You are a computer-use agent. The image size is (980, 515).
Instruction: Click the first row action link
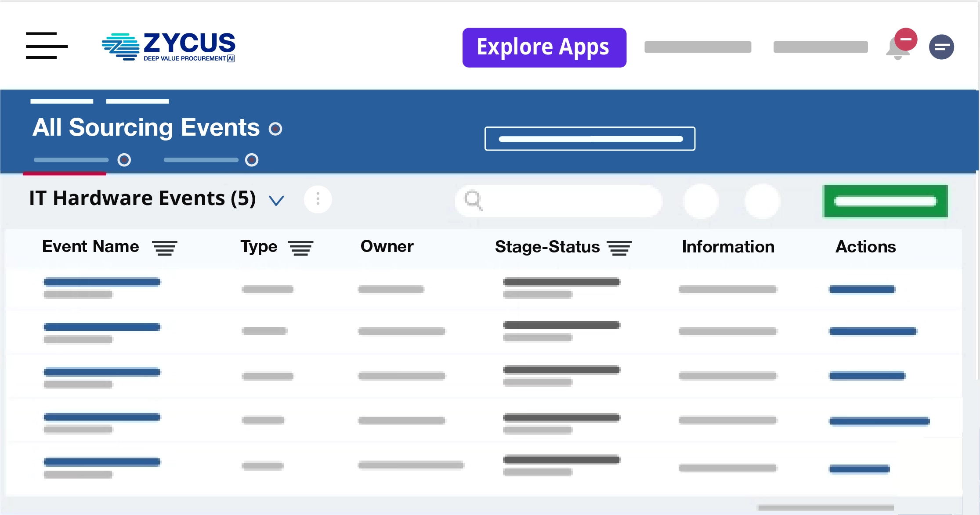tap(862, 289)
